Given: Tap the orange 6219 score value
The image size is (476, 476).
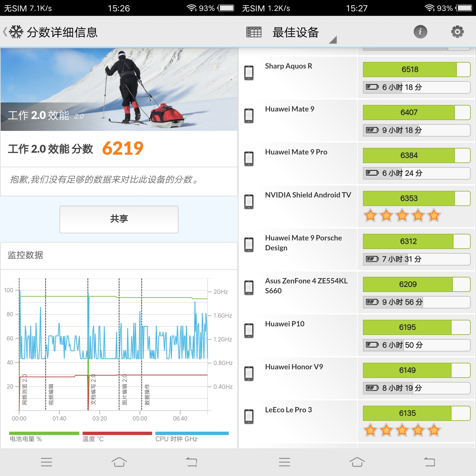Looking at the screenshot, I should (x=123, y=148).
